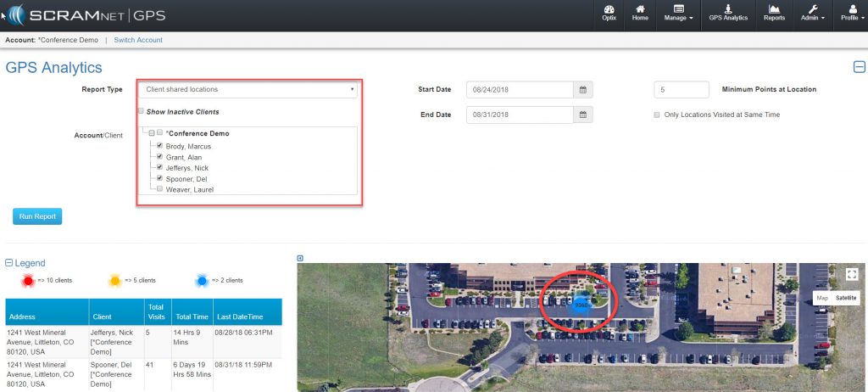This screenshot has height=392, width=868.
Task: Expand the Manage menu
Action: (679, 13)
